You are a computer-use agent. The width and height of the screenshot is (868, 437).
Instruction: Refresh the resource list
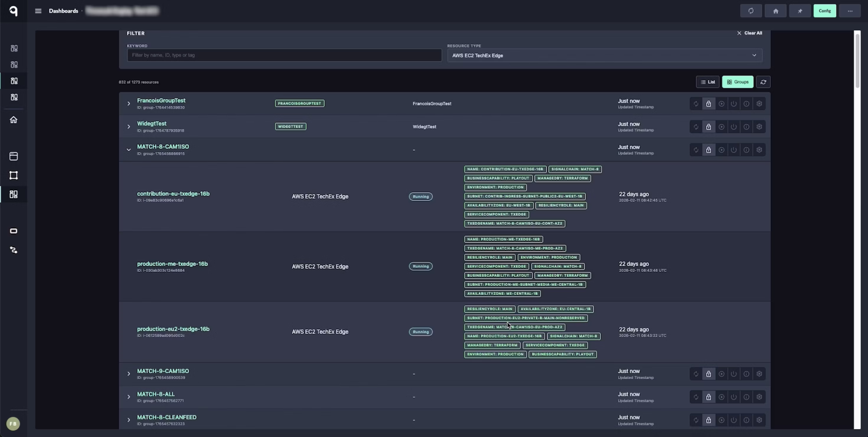[763, 82]
